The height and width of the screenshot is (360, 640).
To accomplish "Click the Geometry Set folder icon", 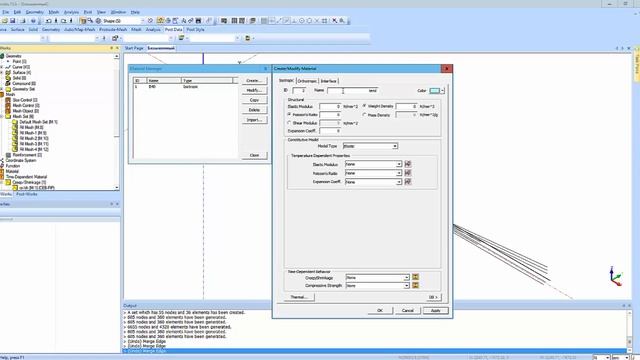I will pos(8,89).
